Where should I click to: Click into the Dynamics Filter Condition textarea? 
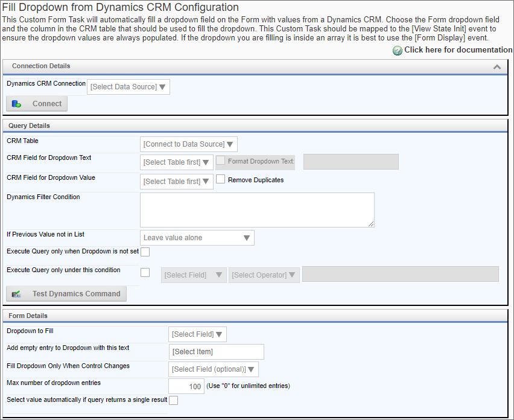pyautogui.click(x=257, y=210)
